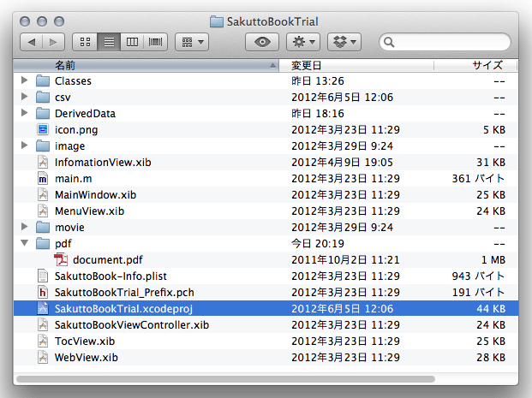
Task: Select the SakuttoBookViewController.xib file icon
Action: (43, 324)
